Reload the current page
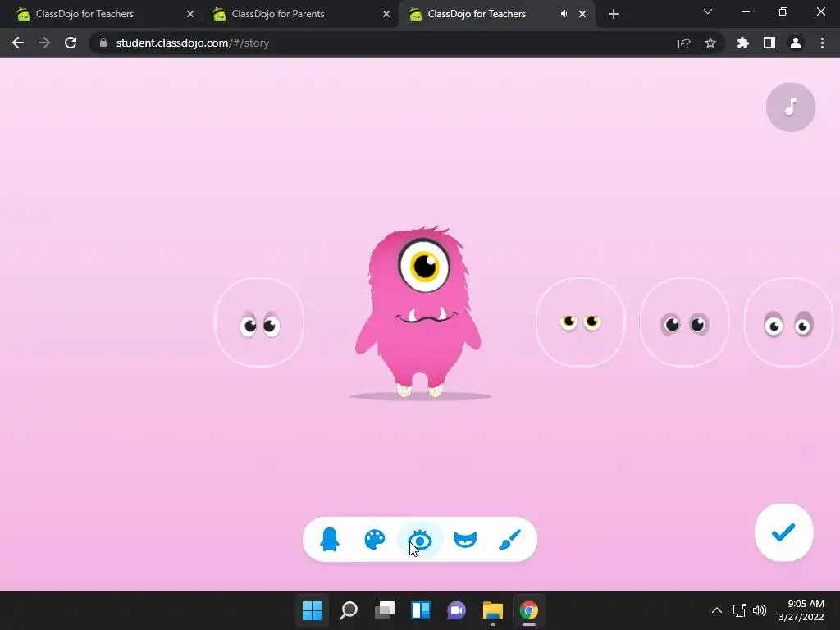 [x=71, y=43]
